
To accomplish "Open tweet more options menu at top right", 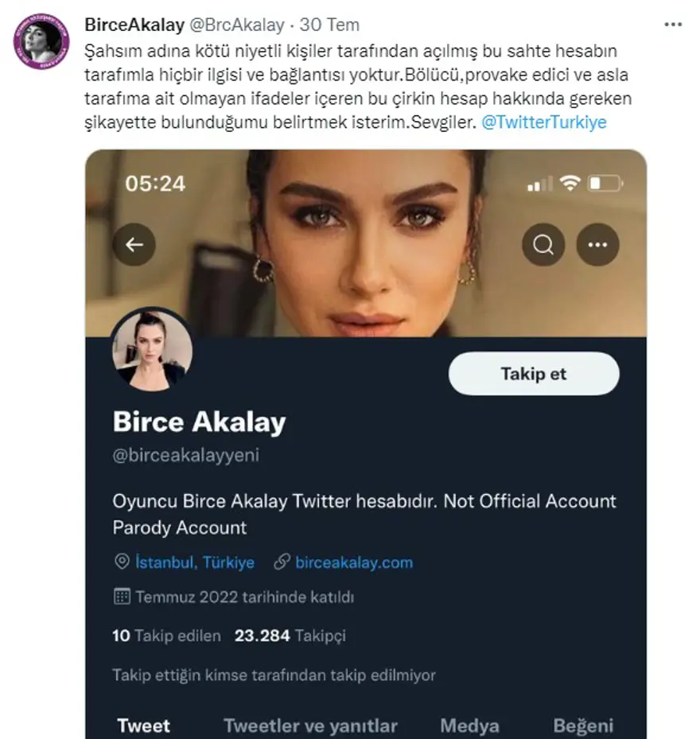I will click(x=673, y=25).
